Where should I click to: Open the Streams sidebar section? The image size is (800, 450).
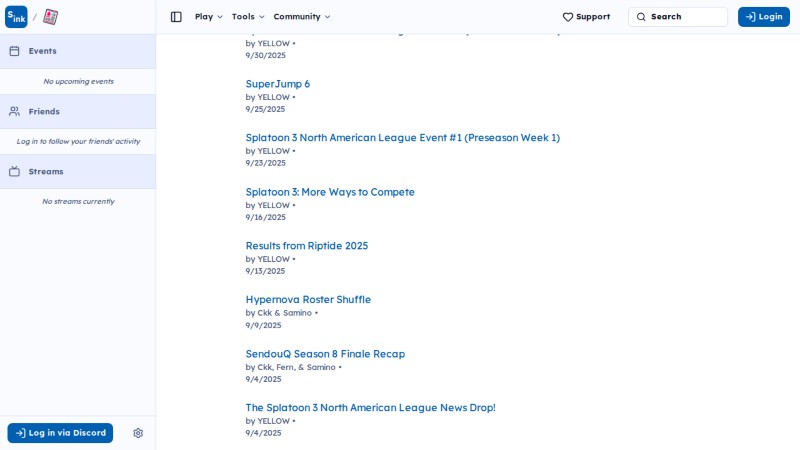point(78,171)
